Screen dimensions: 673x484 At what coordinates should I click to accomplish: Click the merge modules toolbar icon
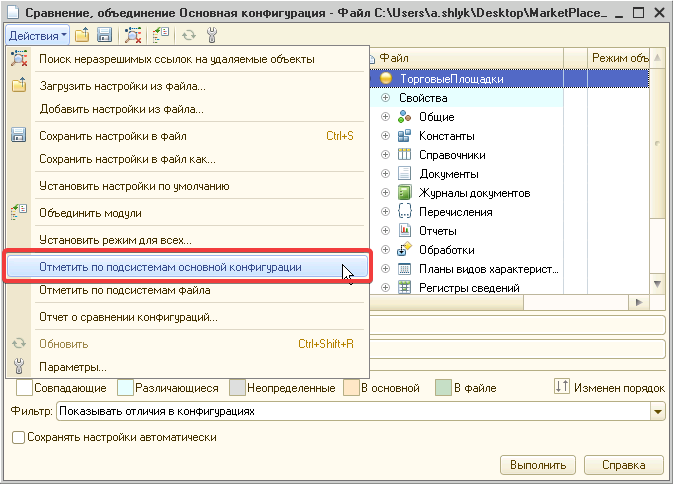tap(162, 35)
